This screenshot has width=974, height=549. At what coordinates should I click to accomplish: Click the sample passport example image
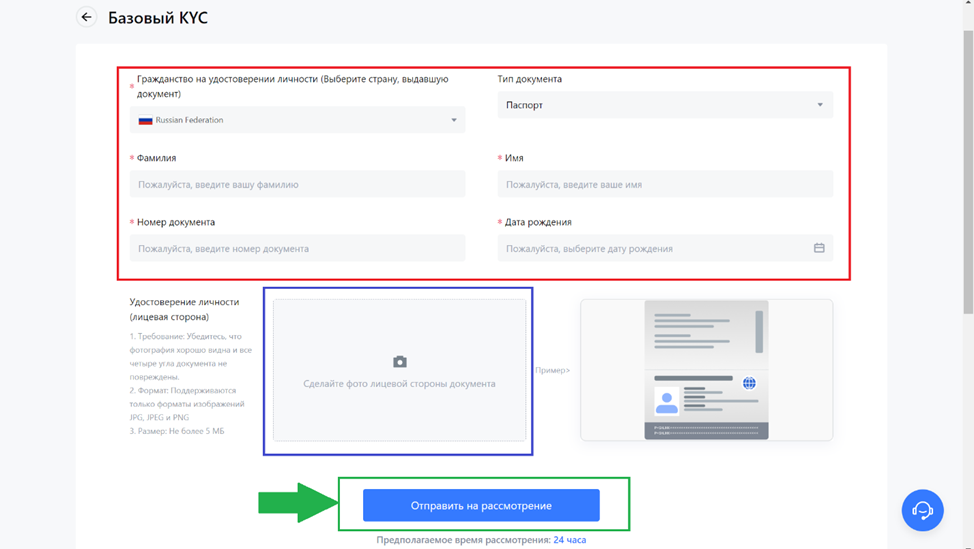(x=706, y=370)
